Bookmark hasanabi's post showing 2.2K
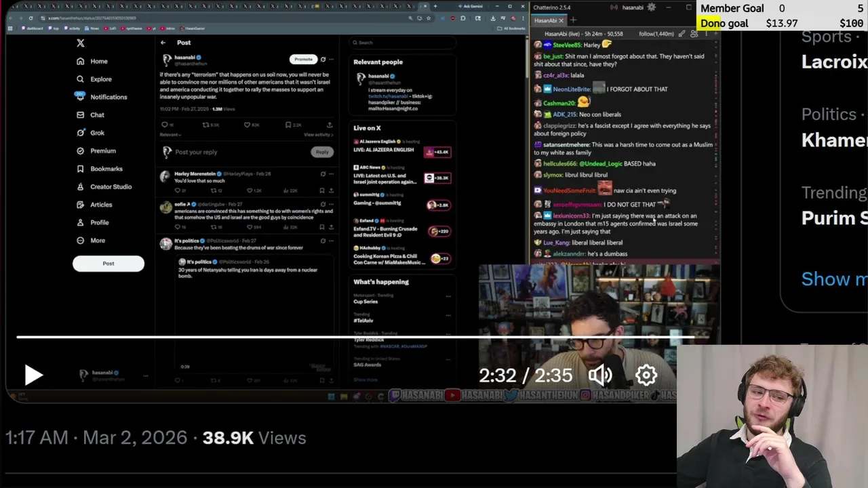 (x=288, y=125)
